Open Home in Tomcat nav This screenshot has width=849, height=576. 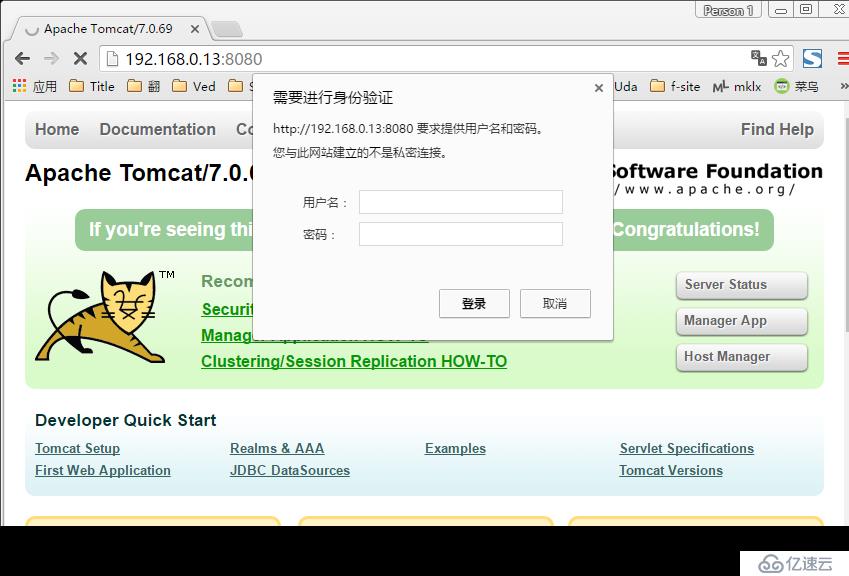(57, 129)
